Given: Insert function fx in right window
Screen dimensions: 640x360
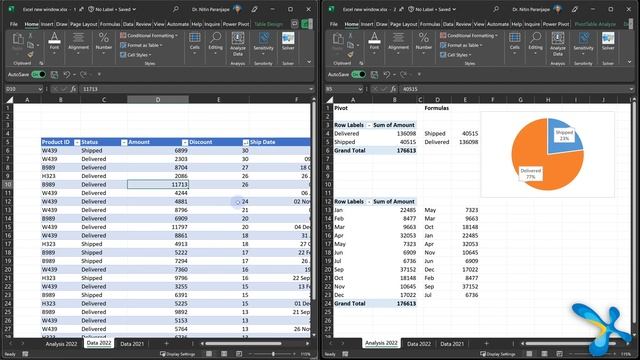Looking at the screenshot, I should (393, 89).
